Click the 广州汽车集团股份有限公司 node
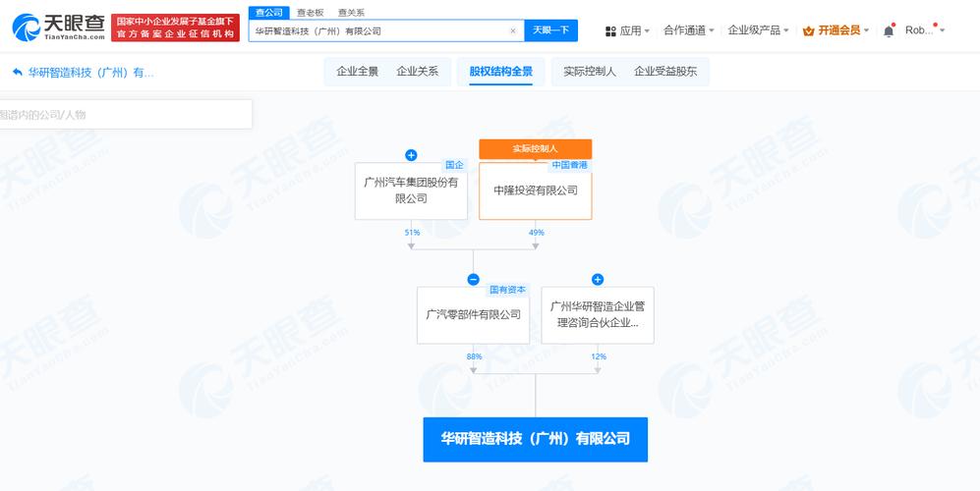The width and height of the screenshot is (980, 491). pos(411,191)
